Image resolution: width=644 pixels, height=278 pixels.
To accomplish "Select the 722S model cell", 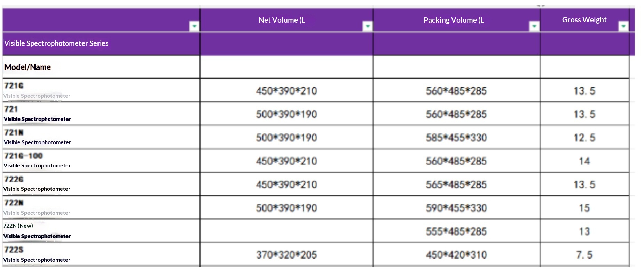I will tap(101, 254).
